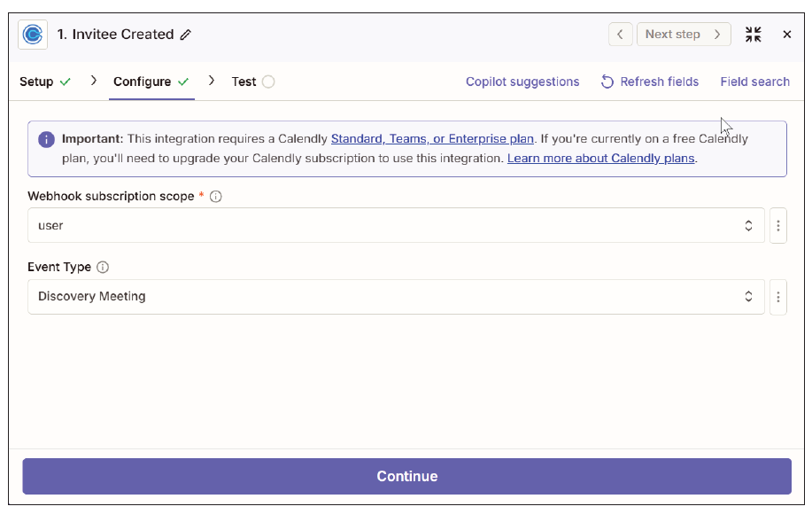Open Webhook subscription scope dropdown showing user
Viewport: 812px width, 522px height.
(396, 225)
